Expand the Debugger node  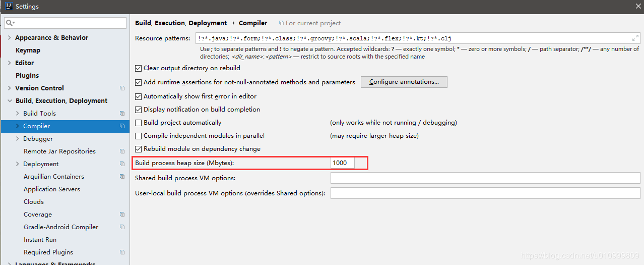(18, 139)
